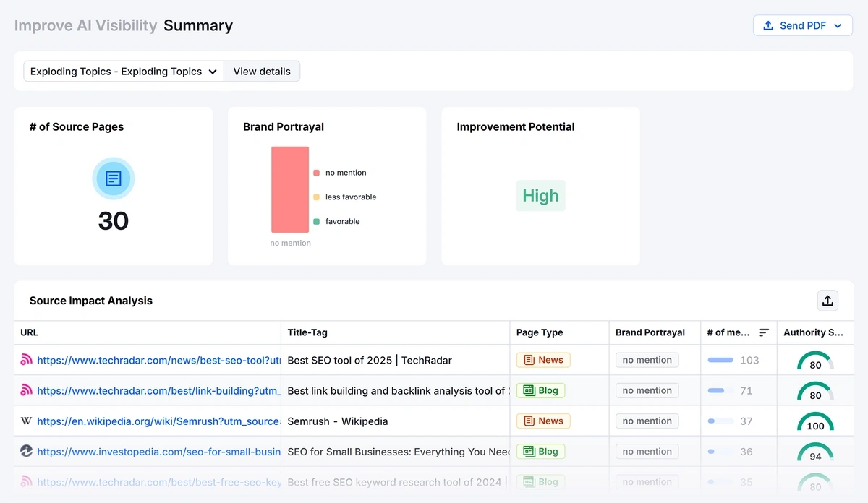Click the News tag in TechRadar SEO row

tap(543, 360)
